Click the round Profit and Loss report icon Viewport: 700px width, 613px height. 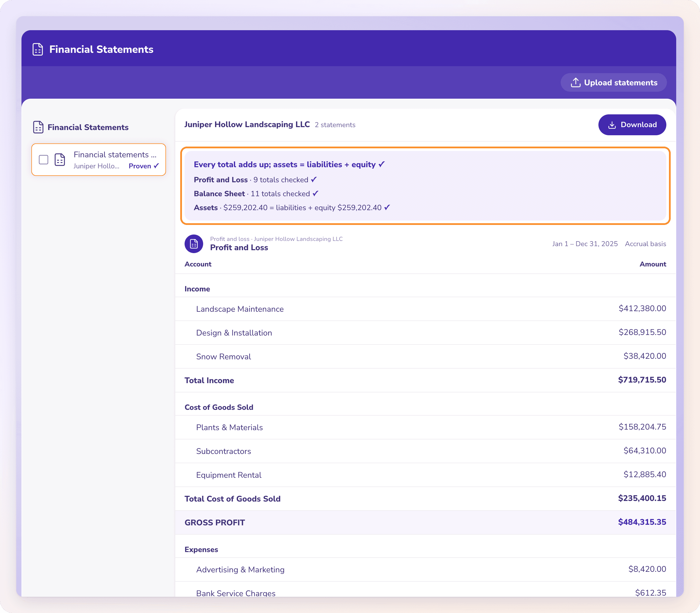194,244
